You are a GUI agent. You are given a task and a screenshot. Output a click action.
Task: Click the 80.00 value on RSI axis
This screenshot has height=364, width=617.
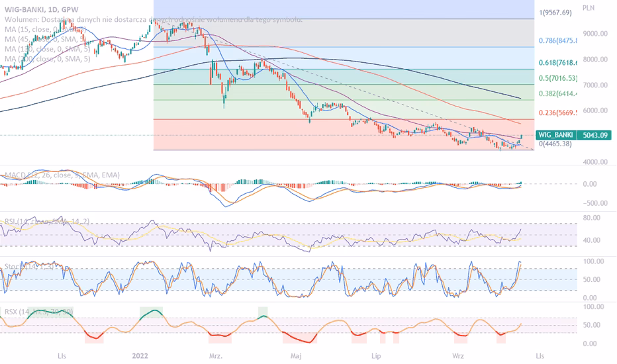tap(591, 218)
